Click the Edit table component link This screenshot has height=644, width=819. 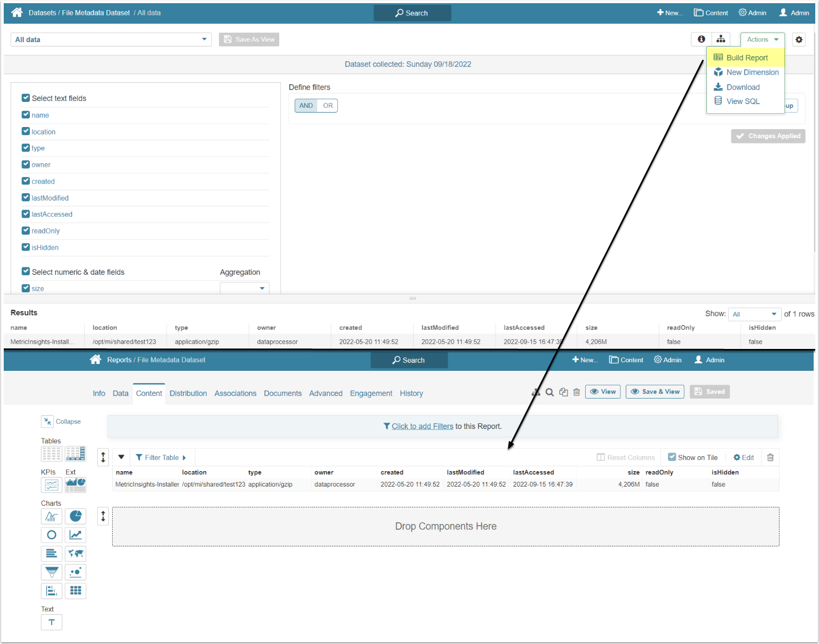point(744,457)
